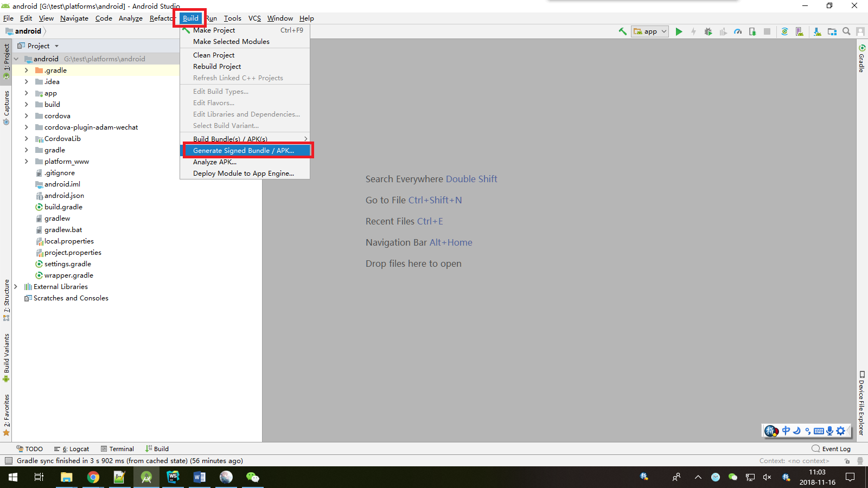This screenshot has height=488, width=868.
Task: Click the Search Everywhere magnifier icon
Action: (846, 31)
